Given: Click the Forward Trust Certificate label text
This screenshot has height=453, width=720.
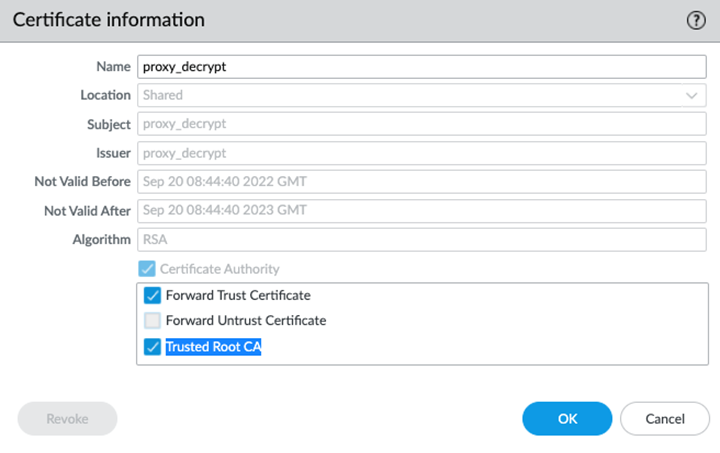Looking at the screenshot, I should point(238,296).
